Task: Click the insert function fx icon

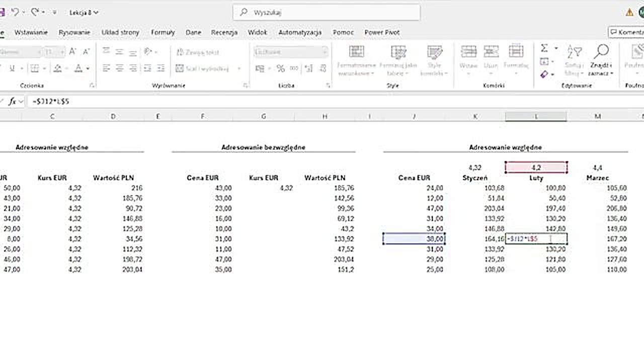Action: (x=13, y=102)
